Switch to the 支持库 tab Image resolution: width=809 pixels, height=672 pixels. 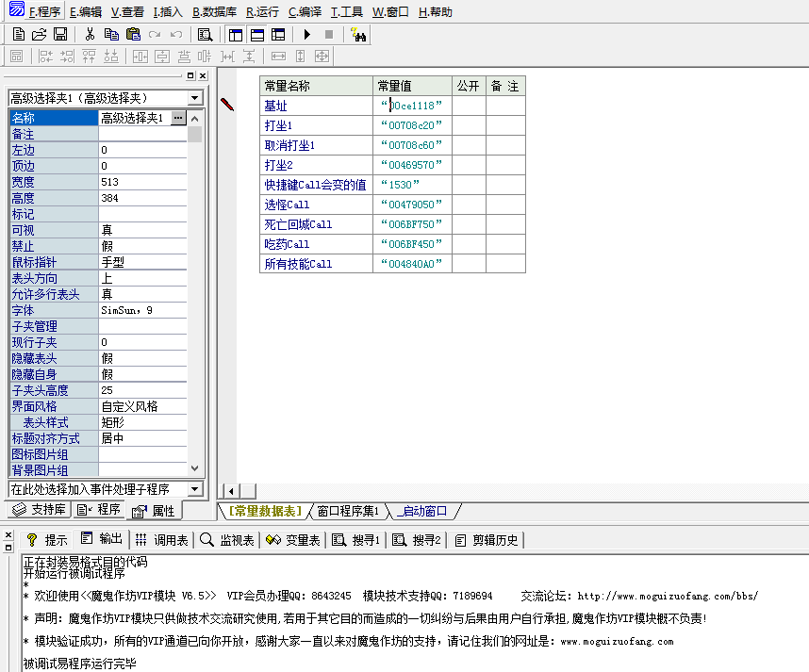point(40,510)
